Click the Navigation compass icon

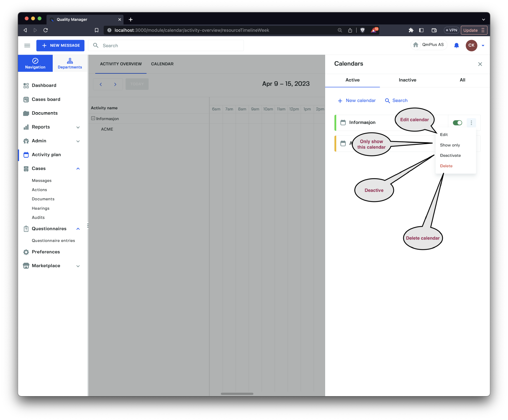pos(35,61)
